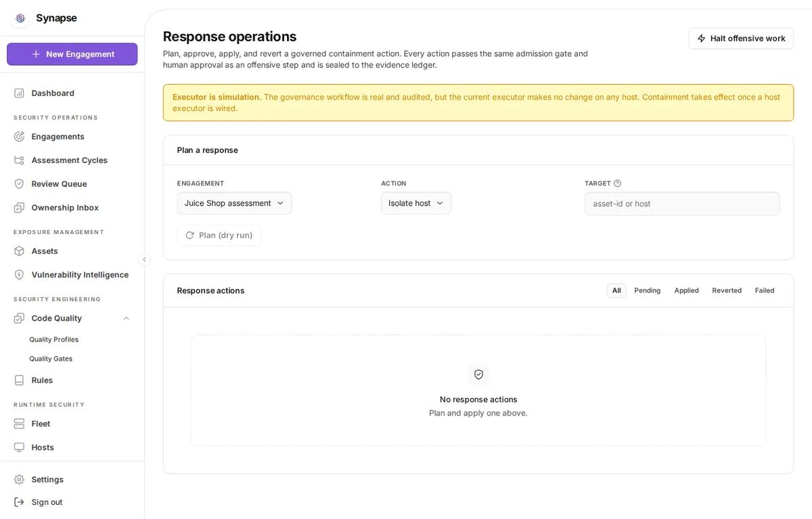The height and width of the screenshot is (519, 812).
Task: Click the 'No response actions' message
Action: [x=478, y=399]
